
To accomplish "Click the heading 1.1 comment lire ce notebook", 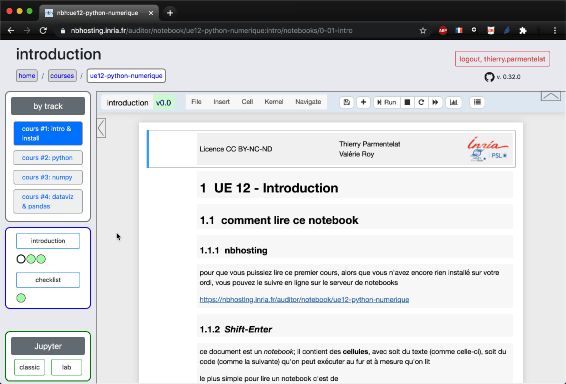I will pyautogui.click(x=279, y=220).
